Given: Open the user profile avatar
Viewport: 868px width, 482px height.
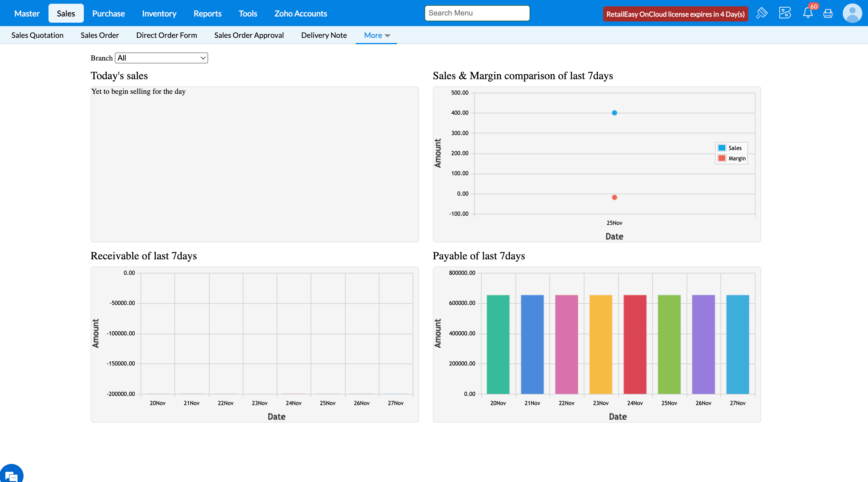Looking at the screenshot, I should click(852, 13).
